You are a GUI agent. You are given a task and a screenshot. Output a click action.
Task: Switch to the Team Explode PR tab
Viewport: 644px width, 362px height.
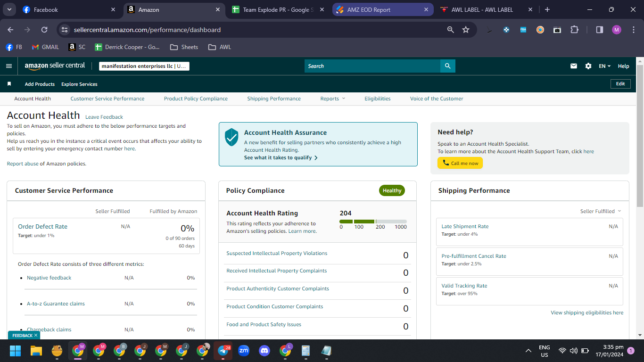[x=278, y=9]
